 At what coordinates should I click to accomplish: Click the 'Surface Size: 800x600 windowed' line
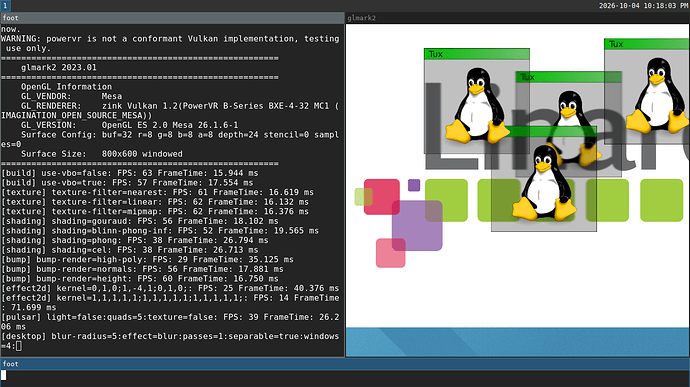pyautogui.click(x=102, y=154)
